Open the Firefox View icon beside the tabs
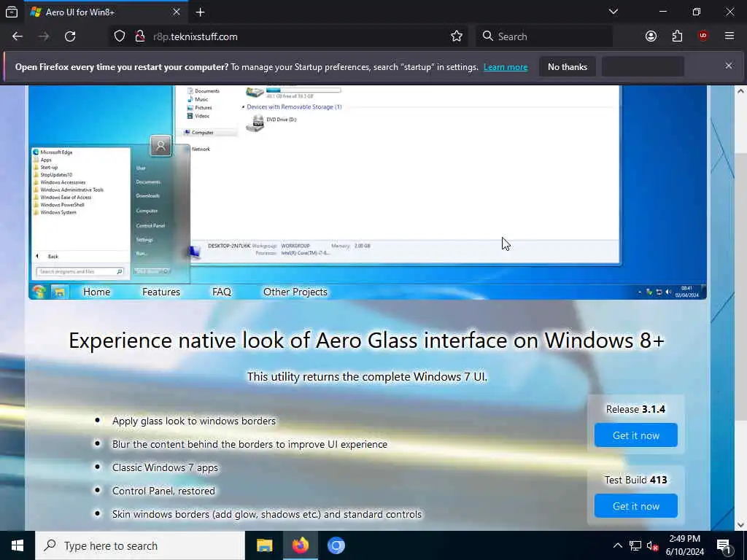The width and height of the screenshot is (747, 560). click(12, 12)
